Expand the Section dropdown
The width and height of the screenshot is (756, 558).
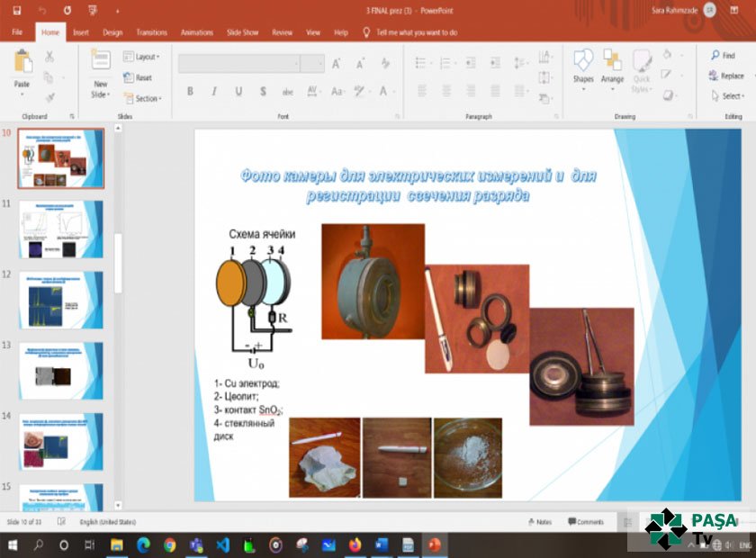click(142, 99)
